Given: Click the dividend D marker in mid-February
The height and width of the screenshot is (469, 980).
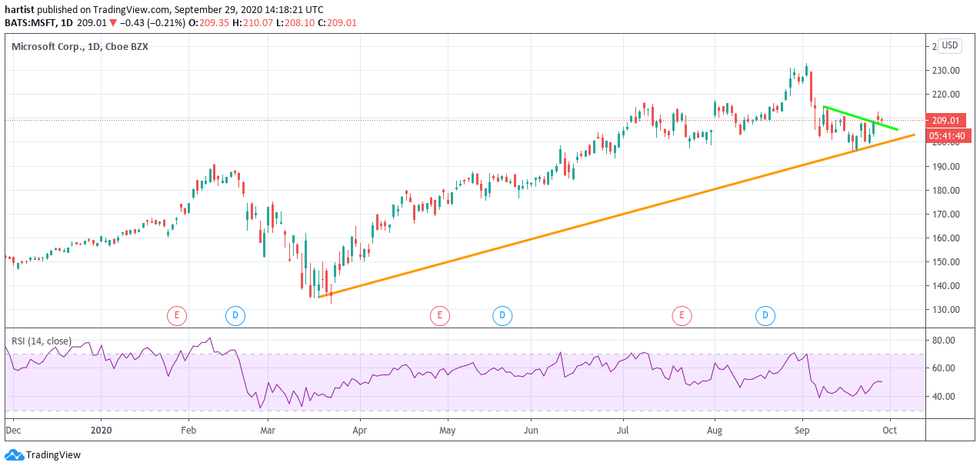Looking at the screenshot, I should (x=235, y=314).
